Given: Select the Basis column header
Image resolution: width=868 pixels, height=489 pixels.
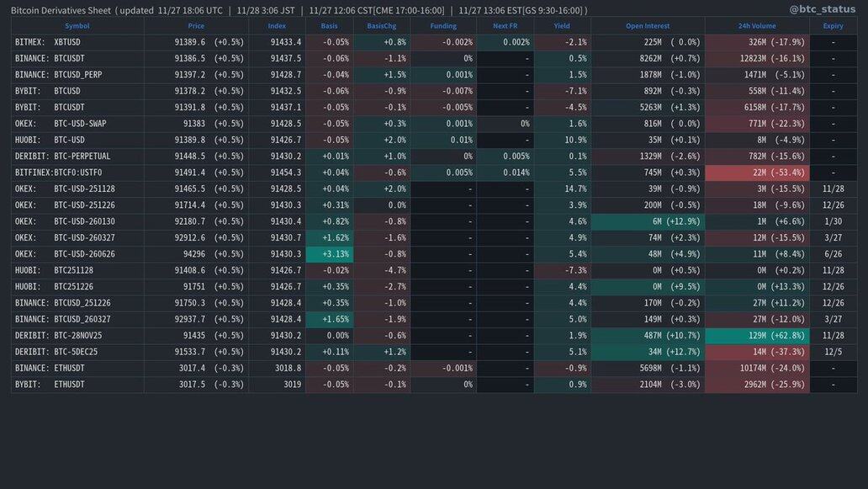Looking at the screenshot, I should 329,26.
